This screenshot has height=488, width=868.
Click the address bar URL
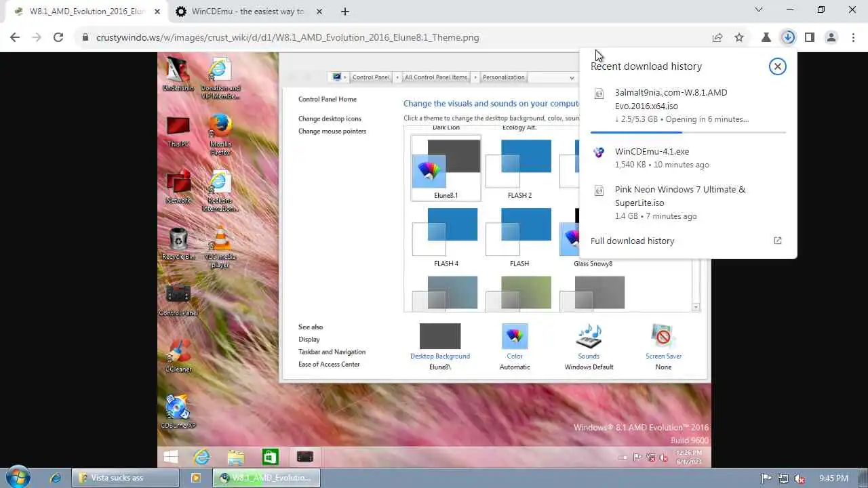click(288, 37)
